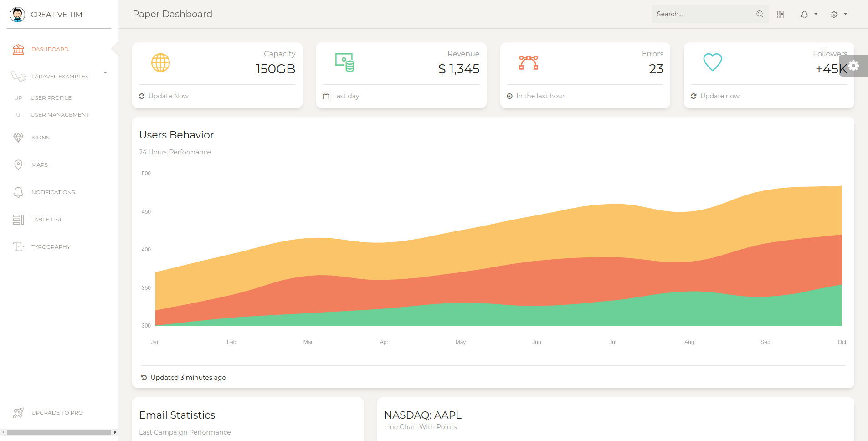Focus the Search input field
Screen dimensions: 868x441
[x=702, y=14]
